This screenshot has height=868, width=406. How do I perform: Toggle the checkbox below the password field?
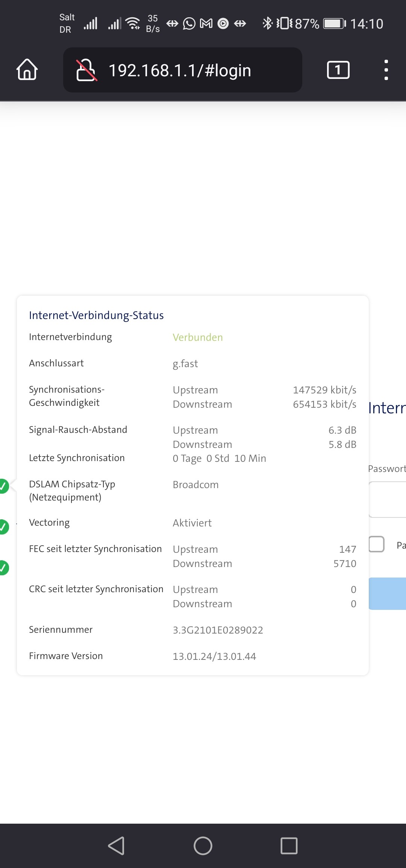pos(376,544)
